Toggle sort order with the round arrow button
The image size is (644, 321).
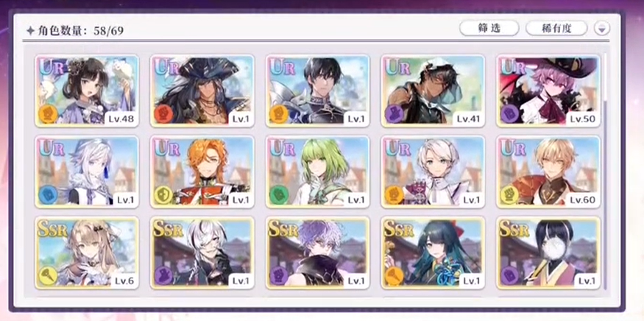click(602, 29)
